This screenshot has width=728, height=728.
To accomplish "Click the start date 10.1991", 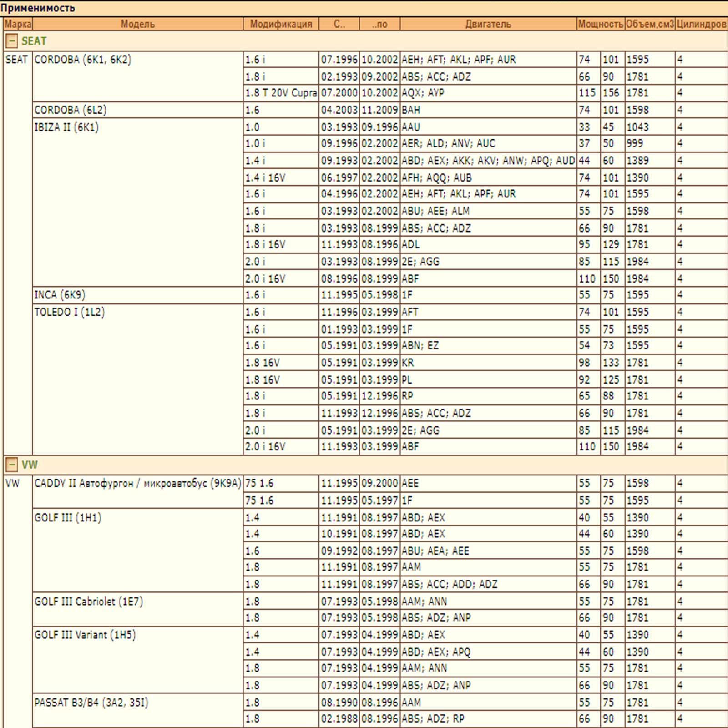I will coord(339,533).
